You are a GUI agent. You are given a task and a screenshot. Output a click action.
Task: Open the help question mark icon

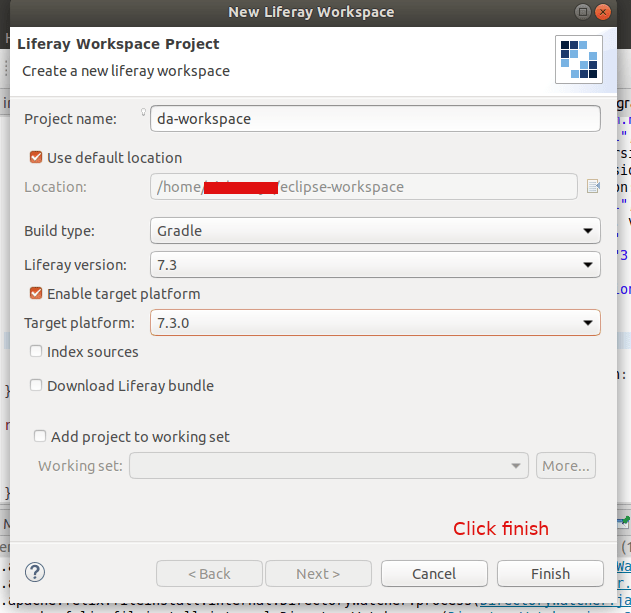tap(35, 573)
